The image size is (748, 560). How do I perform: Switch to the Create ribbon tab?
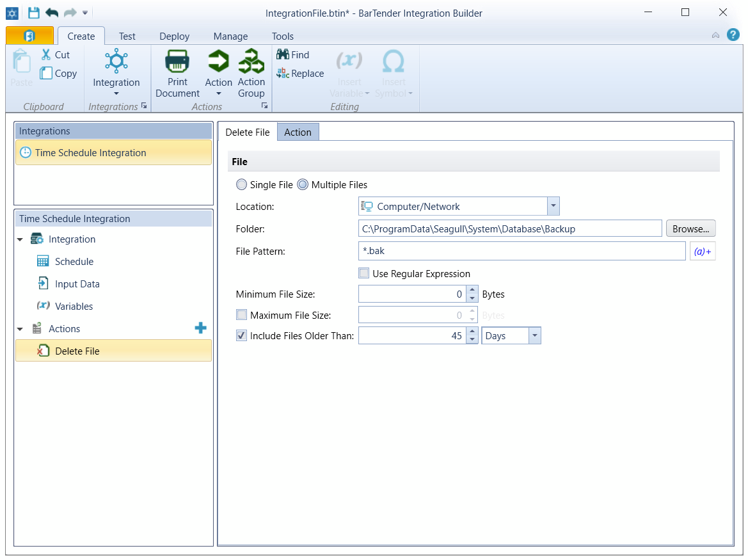[x=81, y=36]
